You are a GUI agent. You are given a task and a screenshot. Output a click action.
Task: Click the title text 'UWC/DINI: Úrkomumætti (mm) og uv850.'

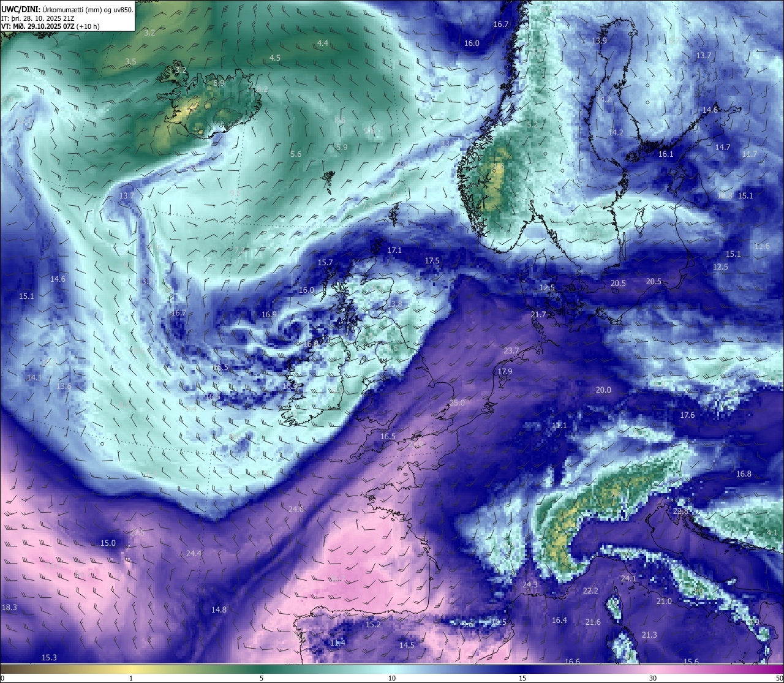(67, 10)
